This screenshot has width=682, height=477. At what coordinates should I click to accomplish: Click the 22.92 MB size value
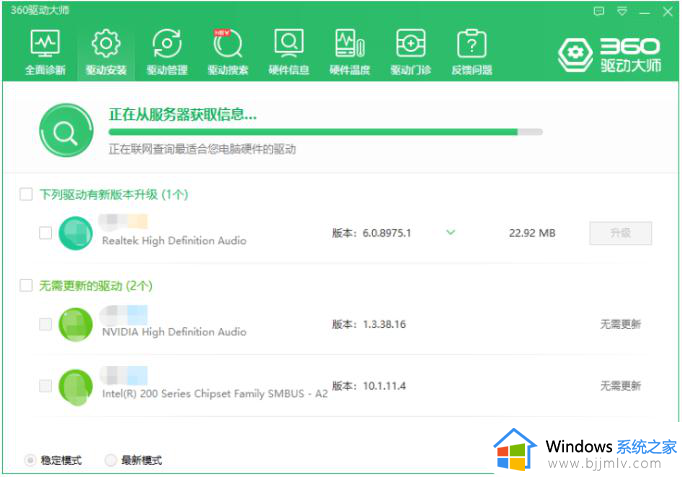pyautogui.click(x=532, y=233)
